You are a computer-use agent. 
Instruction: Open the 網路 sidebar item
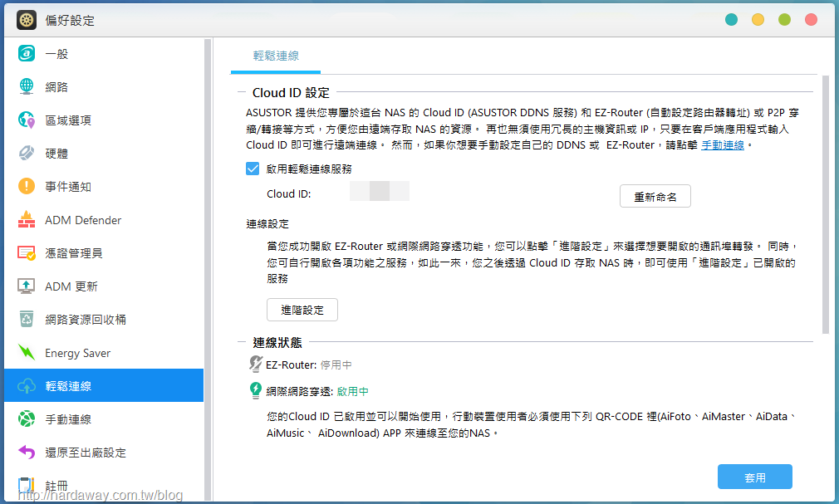[104, 86]
